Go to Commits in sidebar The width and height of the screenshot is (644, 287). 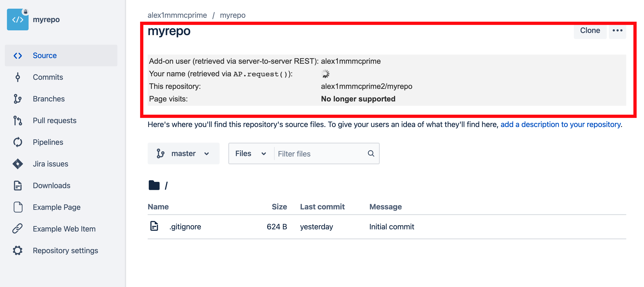pos(61,77)
